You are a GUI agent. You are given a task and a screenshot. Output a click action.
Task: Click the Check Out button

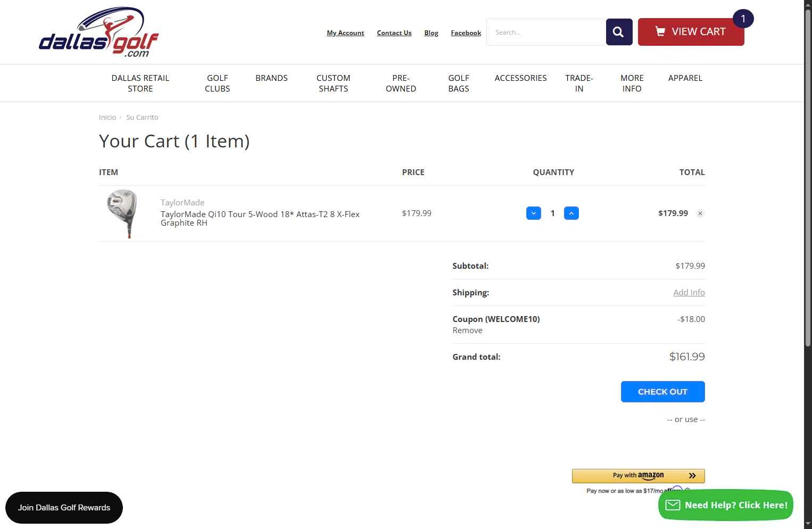click(662, 392)
